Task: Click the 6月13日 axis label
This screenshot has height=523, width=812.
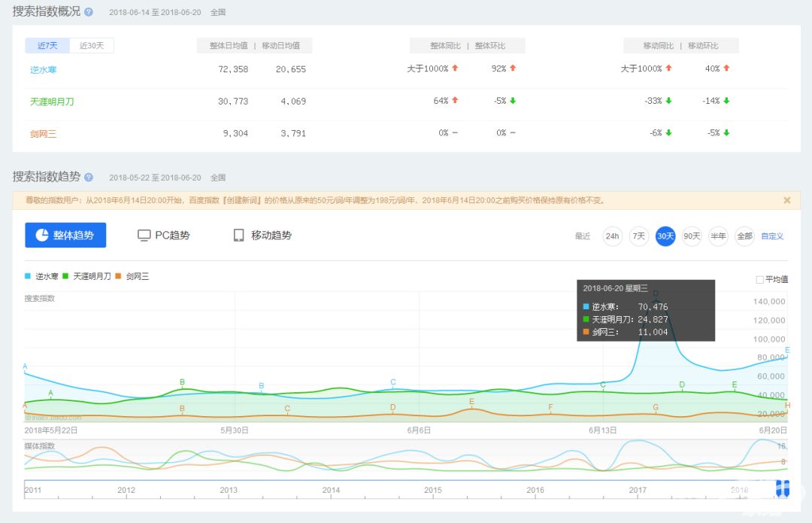Action: pos(602,430)
